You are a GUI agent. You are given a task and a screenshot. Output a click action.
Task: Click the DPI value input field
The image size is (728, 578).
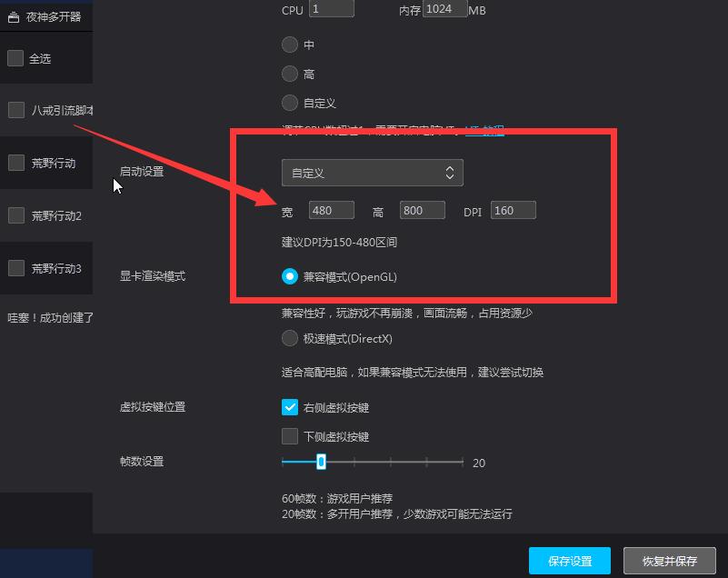coord(513,210)
